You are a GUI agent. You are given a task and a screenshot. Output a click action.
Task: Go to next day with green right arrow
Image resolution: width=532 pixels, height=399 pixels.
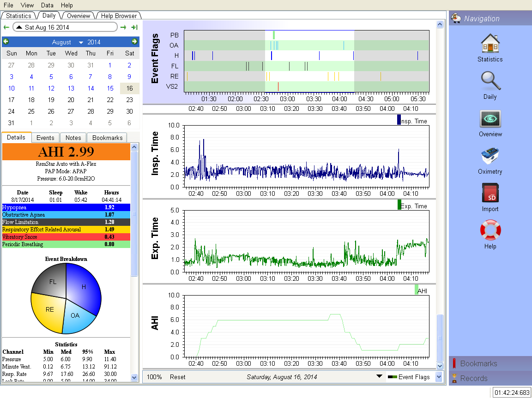123,27
